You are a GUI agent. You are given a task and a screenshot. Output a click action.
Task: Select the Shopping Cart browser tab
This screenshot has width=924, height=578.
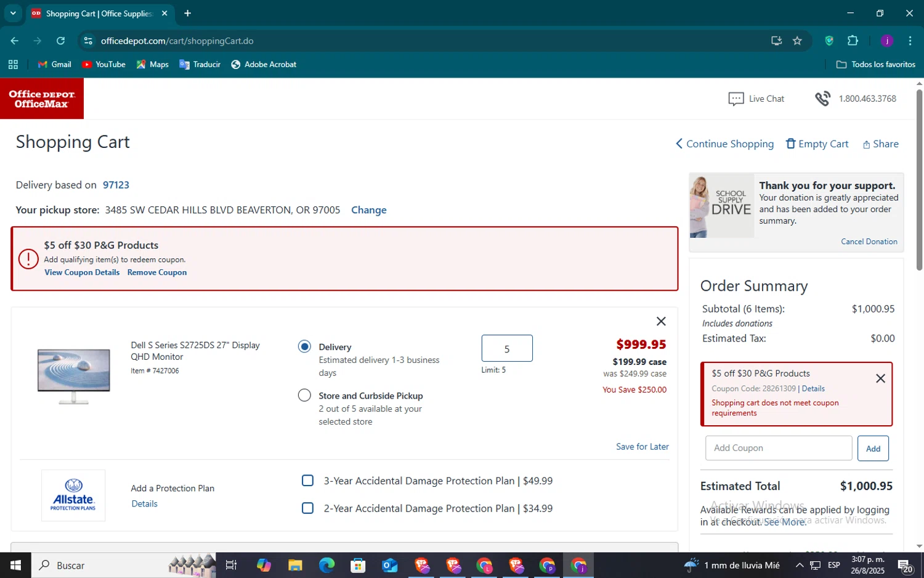point(99,14)
